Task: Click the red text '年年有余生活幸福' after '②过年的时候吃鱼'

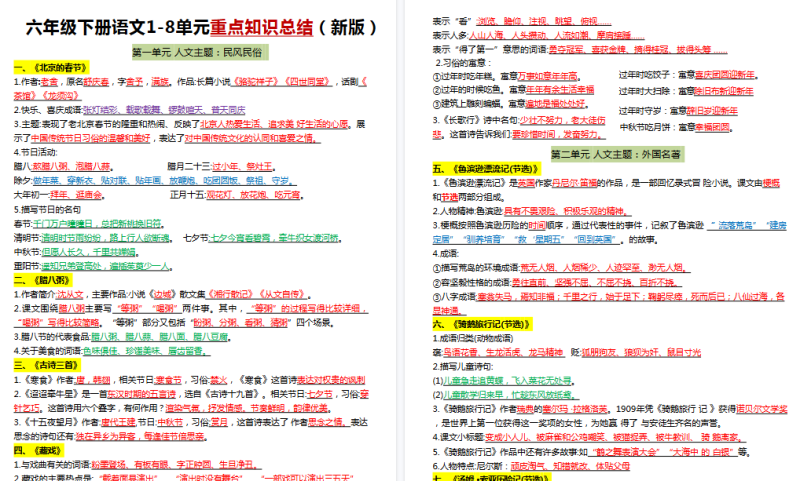Action: point(560,90)
